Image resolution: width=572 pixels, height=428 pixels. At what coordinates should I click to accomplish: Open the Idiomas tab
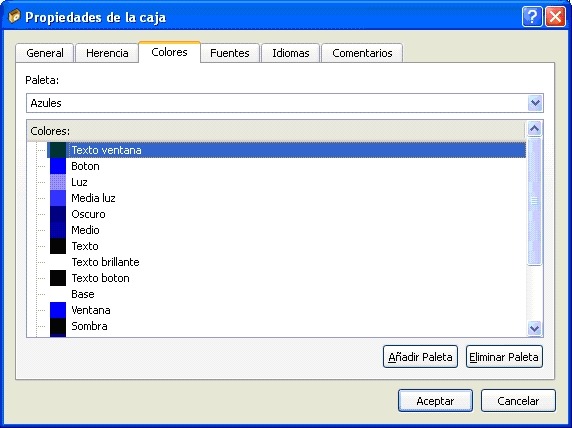291,53
